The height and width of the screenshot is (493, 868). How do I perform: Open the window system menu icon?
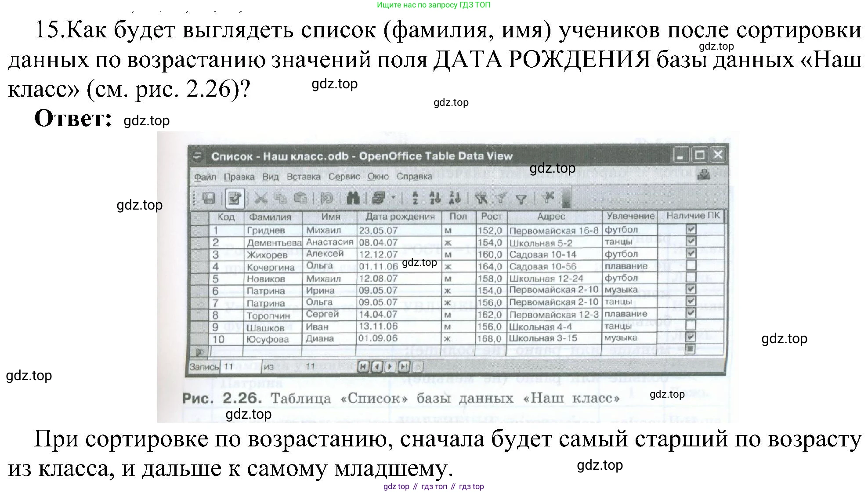pos(198,156)
